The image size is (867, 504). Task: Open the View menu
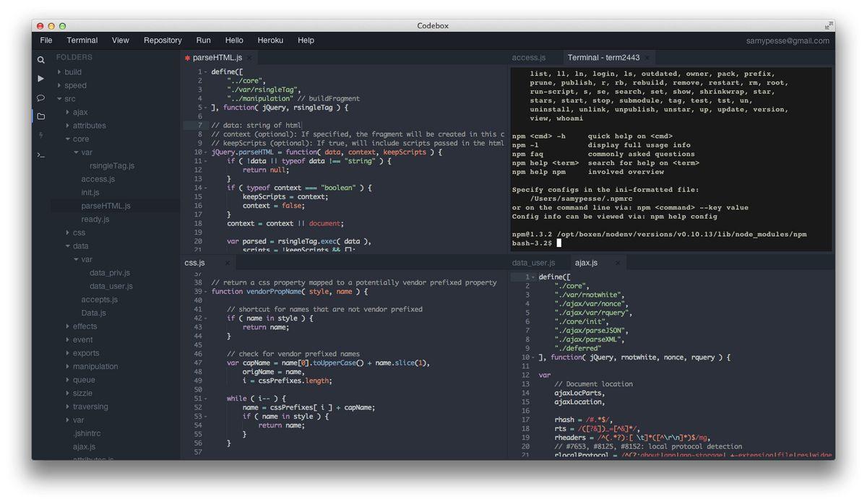tap(121, 40)
